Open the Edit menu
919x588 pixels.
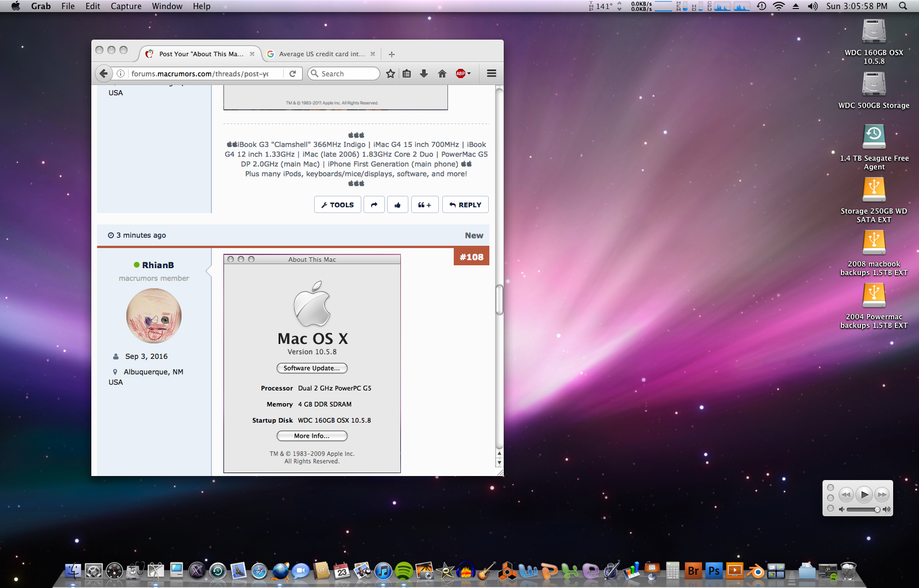tap(92, 6)
